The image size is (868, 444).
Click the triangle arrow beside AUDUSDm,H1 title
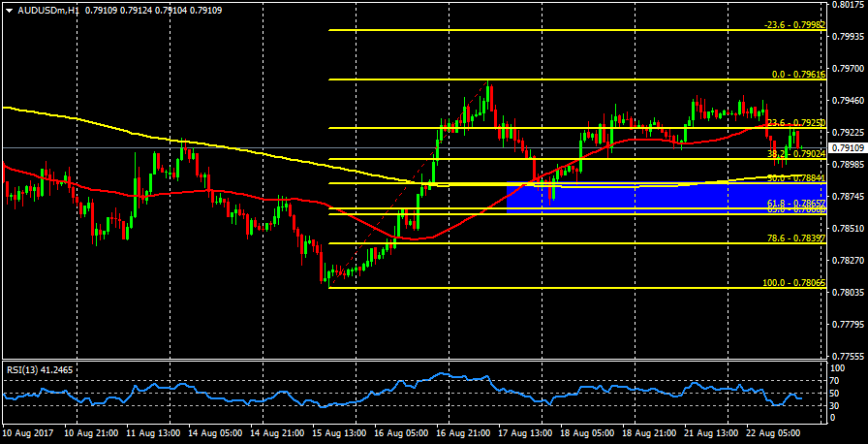coord(9,11)
